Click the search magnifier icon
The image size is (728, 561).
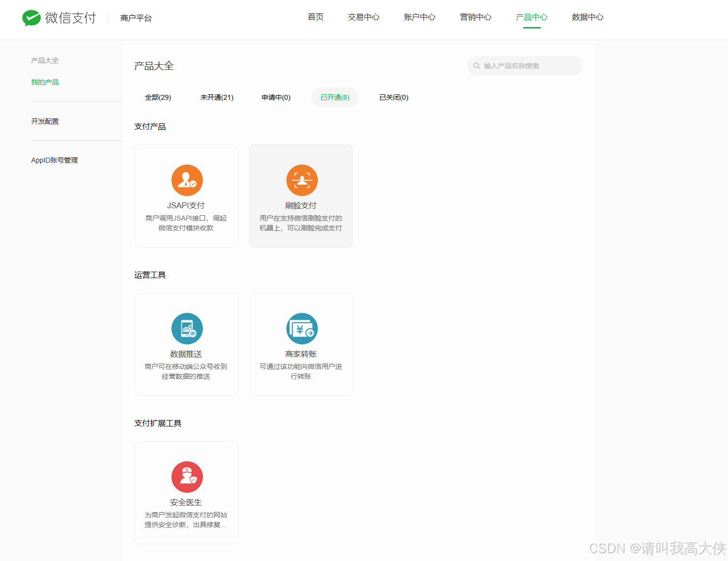[x=476, y=66]
